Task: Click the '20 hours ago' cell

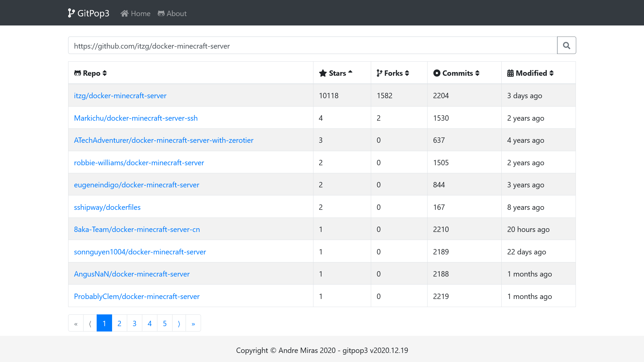Action: (x=539, y=229)
